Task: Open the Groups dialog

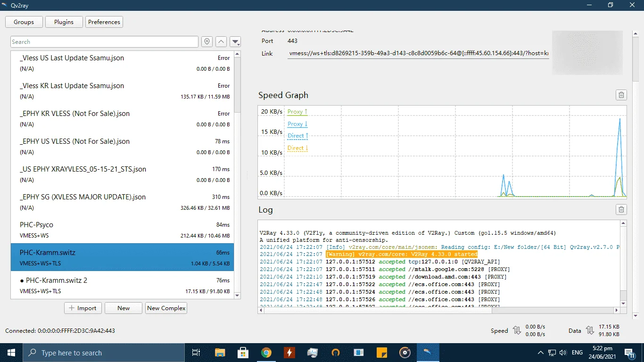Action: (x=24, y=22)
